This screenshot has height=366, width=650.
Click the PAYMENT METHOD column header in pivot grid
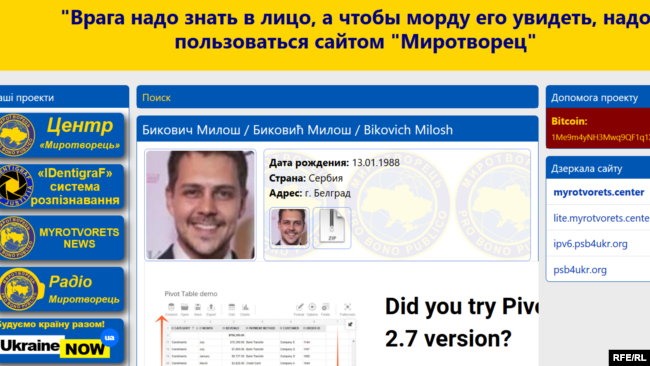(261, 328)
